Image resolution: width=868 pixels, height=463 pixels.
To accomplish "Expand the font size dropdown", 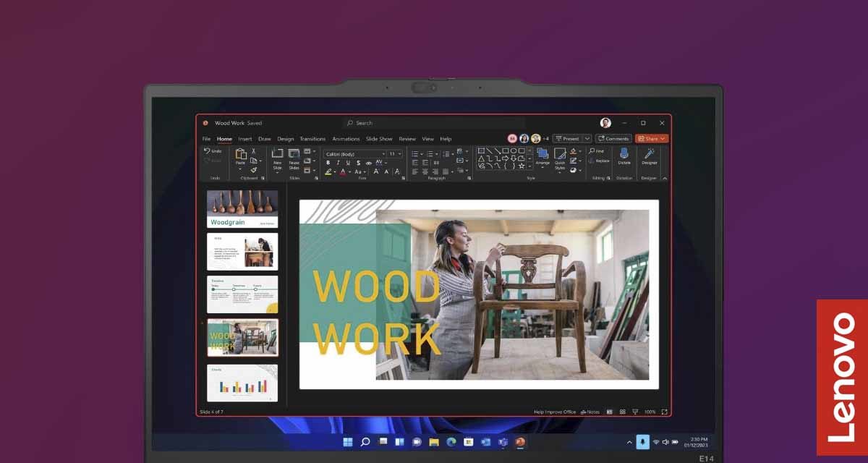I will point(400,154).
